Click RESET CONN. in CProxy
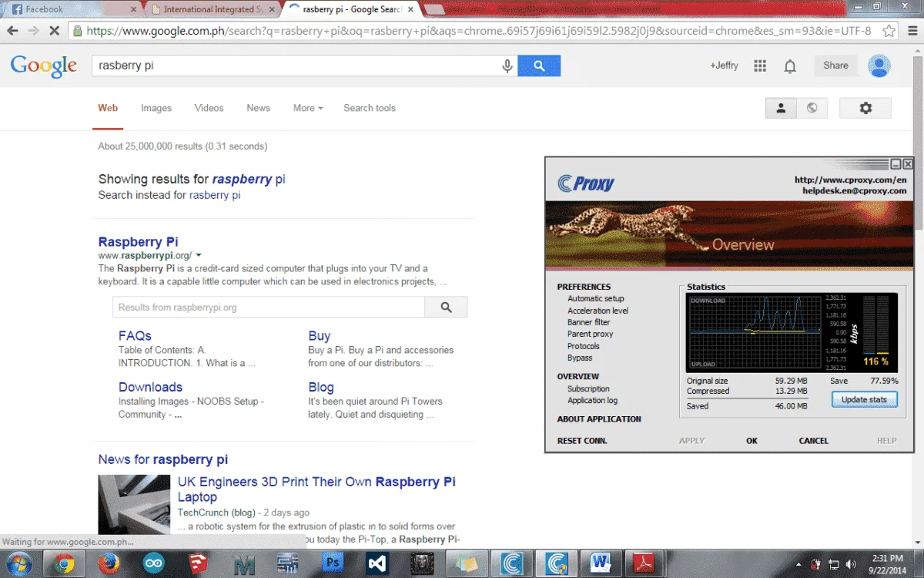This screenshot has height=578, width=924. click(582, 441)
